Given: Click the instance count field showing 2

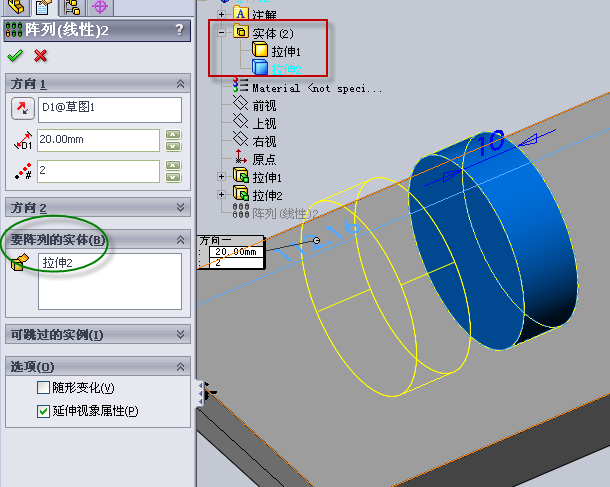Looking at the screenshot, I should (98, 171).
